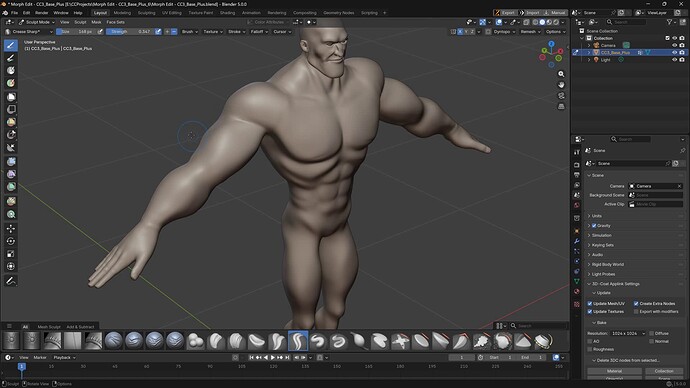690x388 pixels.
Task: Uncheck Update Textures checkbox
Action: coord(590,311)
